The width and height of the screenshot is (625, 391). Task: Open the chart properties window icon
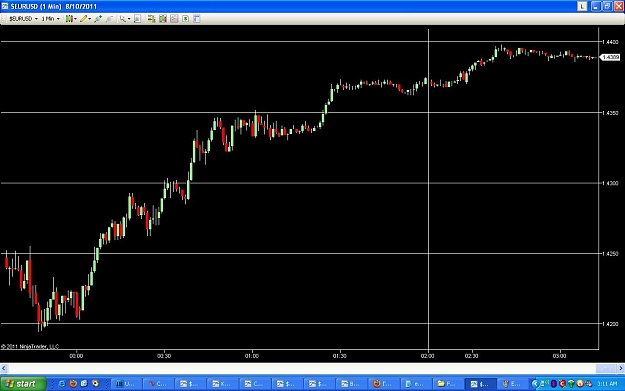point(197,19)
